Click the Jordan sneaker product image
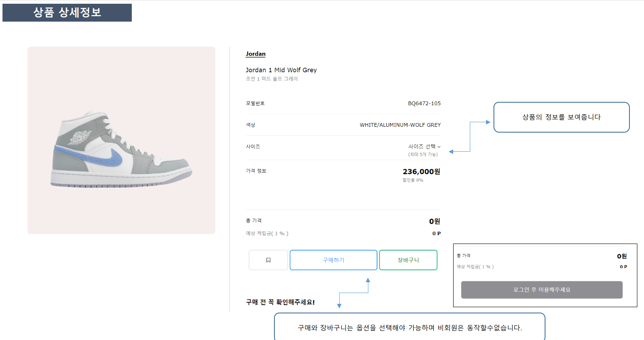This screenshot has height=340, width=644. (x=121, y=140)
